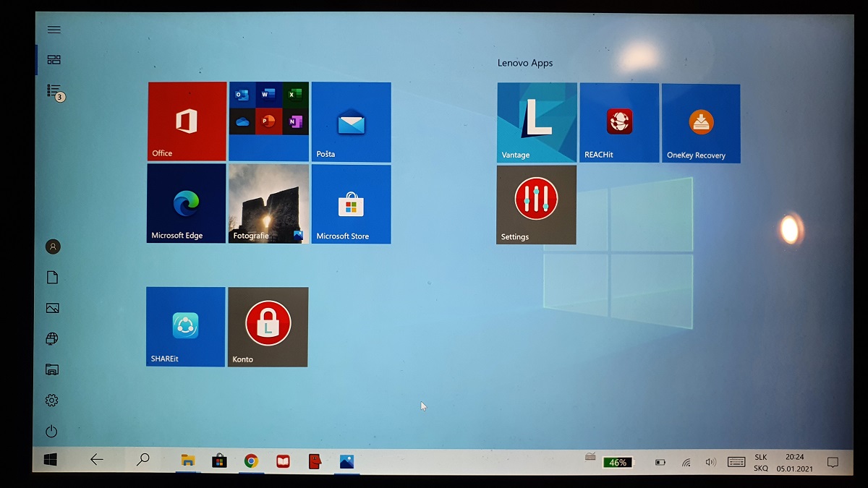Viewport: 868px width, 488px height.
Task: Open the taskbar Search magnifier
Action: pos(143,459)
